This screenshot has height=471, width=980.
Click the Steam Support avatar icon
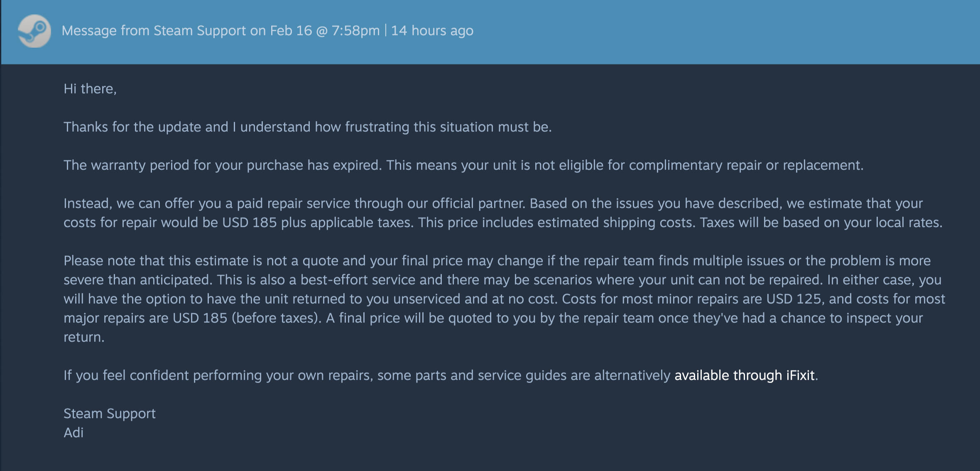tap(34, 31)
